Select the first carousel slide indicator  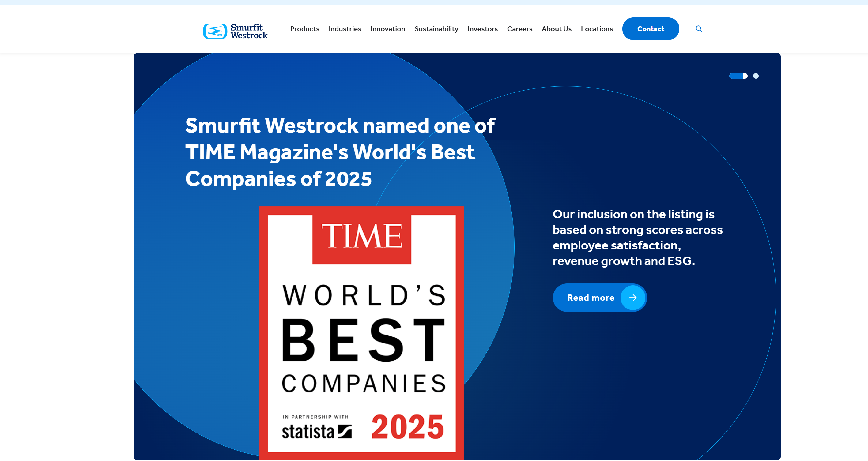tap(738, 76)
